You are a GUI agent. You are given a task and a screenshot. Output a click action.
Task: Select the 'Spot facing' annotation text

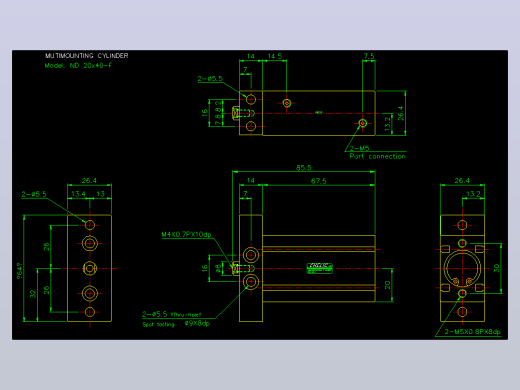click(158, 324)
